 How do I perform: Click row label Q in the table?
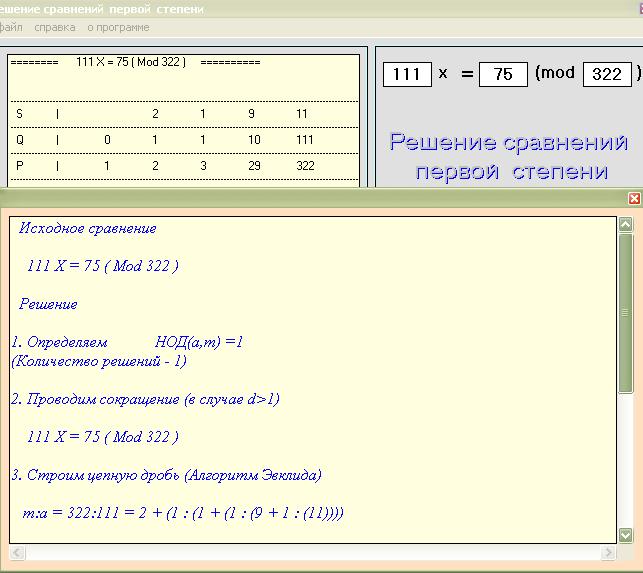click(20, 140)
